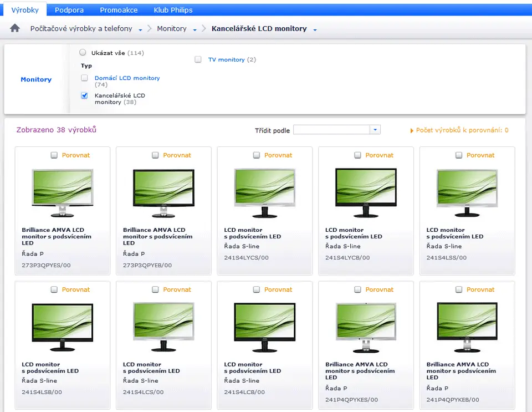532x412 pixels.
Task: Check the Domácí LCD monitory checkbox
Action: 84,78
